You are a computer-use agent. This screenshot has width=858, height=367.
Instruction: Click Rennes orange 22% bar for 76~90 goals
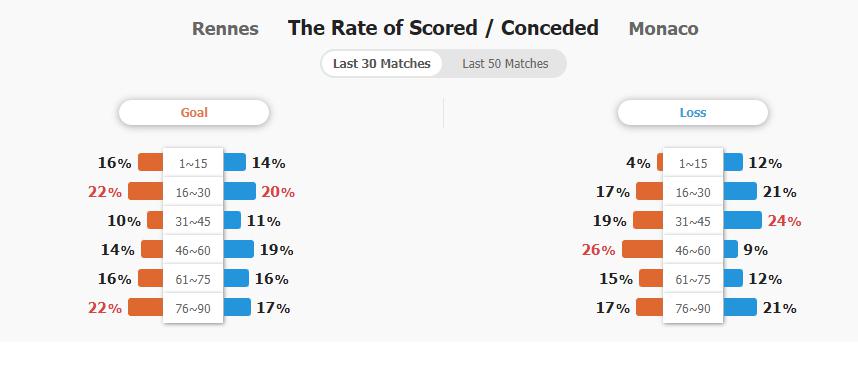click(x=146, y=307)
